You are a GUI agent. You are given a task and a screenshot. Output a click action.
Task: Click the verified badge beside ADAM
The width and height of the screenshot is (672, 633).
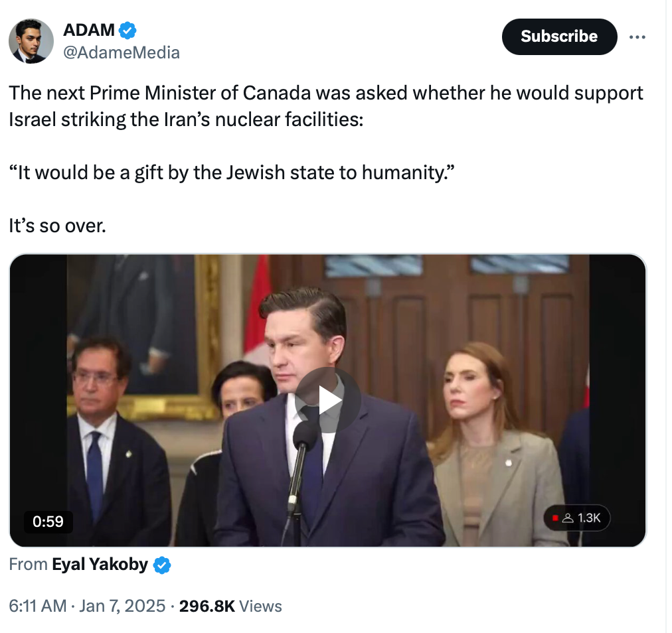127,30
